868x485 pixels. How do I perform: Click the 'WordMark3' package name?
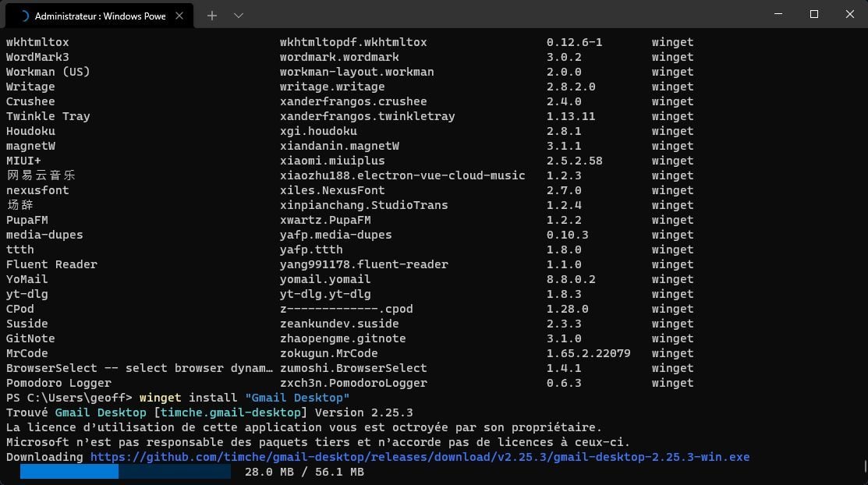pos(37,57)
